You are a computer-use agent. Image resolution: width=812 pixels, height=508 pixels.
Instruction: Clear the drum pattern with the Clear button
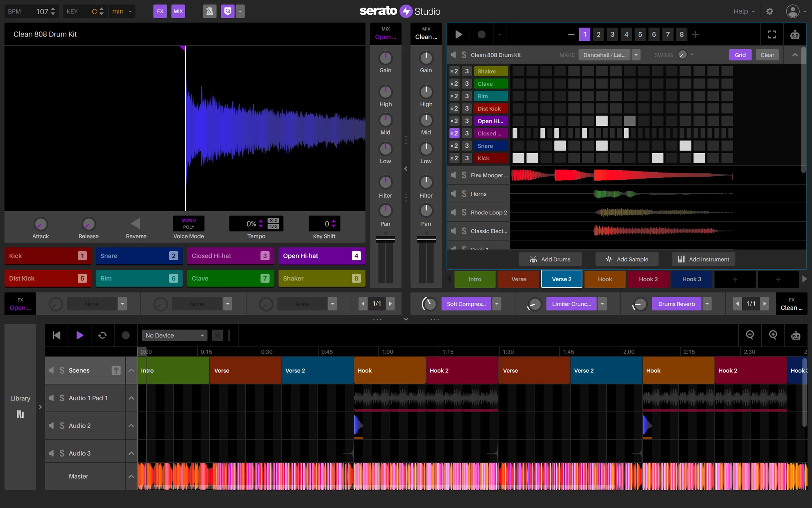767,55
